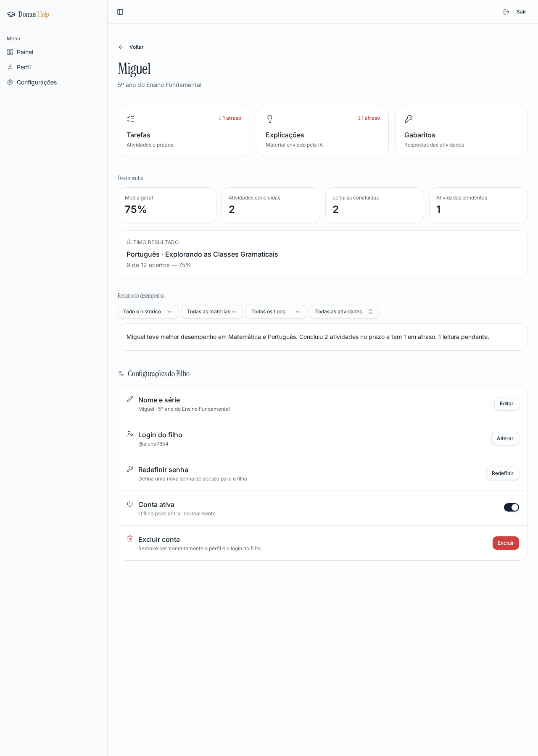Click the power icon next to Conta ativa
This screenshot has height=756, width=538.
130,504
